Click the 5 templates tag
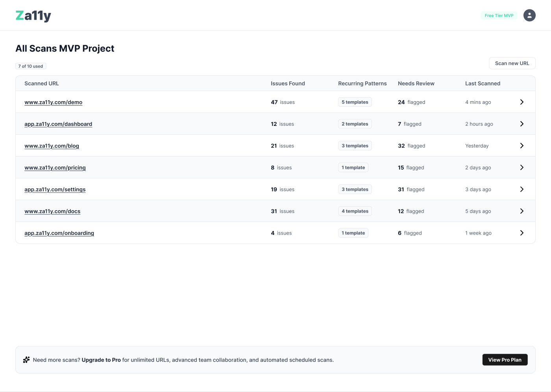Image resolution: width=551 pixels, height=392 pixels. tap(355, 102)
